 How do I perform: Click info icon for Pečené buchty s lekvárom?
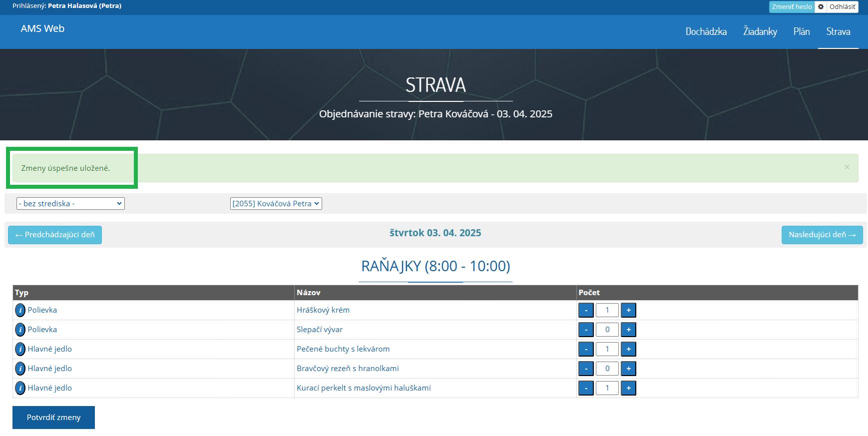click(20, 349)
